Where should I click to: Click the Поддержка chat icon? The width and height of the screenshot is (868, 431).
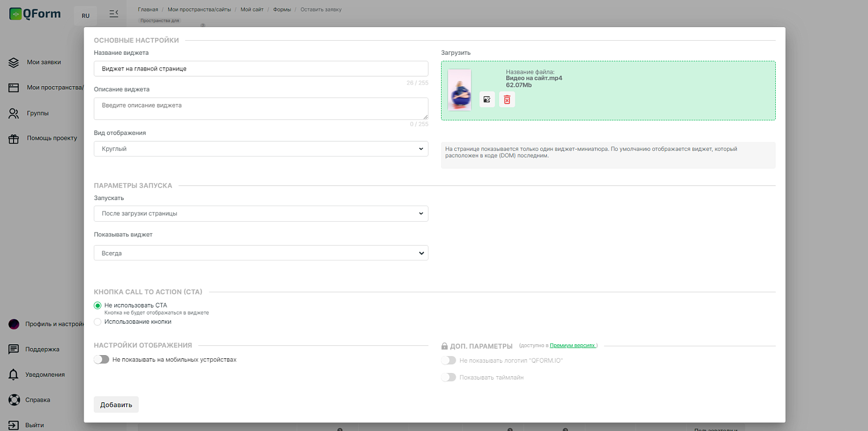click(x=14, y=349)
